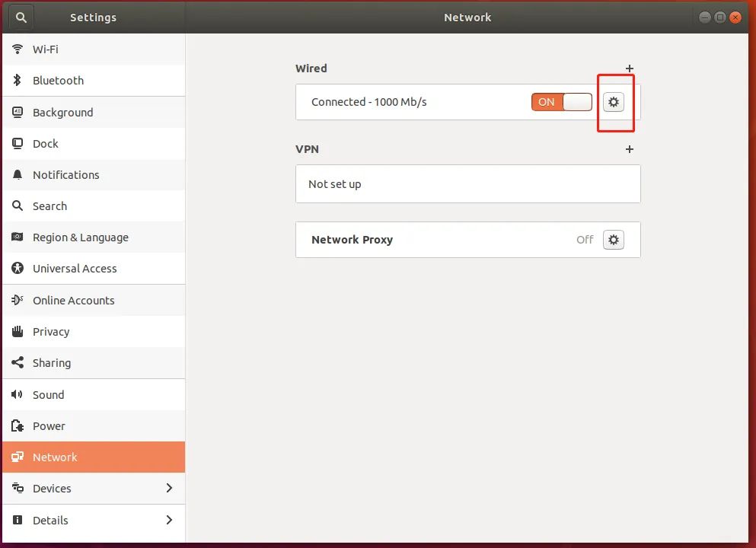This screenshot has height=548, width=756.
Task: Go to the Power settings panel
Action: 94,426
